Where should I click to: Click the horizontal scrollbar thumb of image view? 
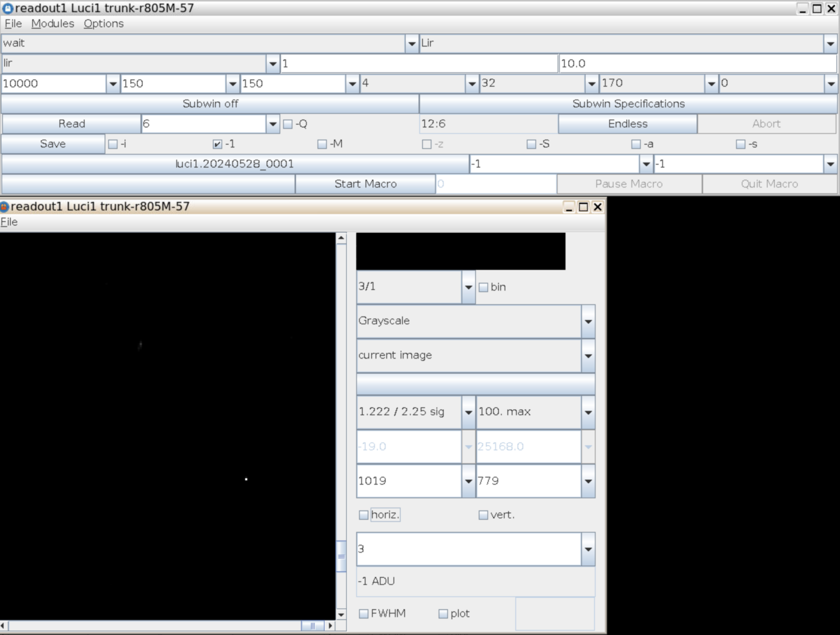[x=313, y=626]
